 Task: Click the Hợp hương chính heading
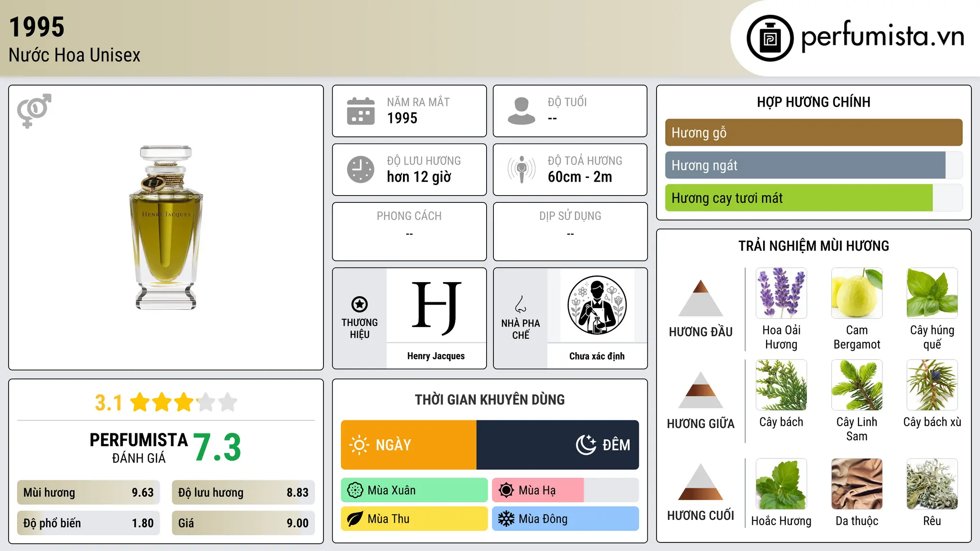coord(813,102)
